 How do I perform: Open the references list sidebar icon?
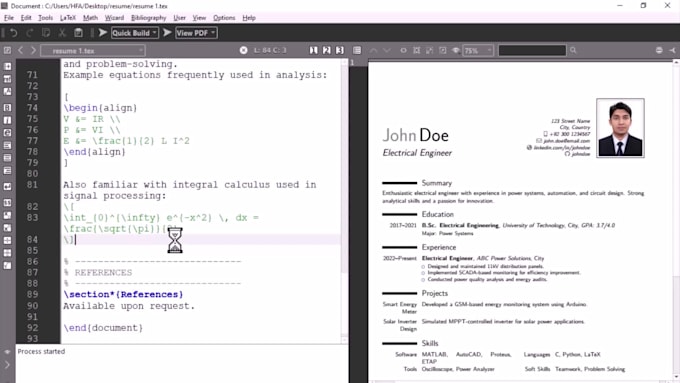click(7, 79)
